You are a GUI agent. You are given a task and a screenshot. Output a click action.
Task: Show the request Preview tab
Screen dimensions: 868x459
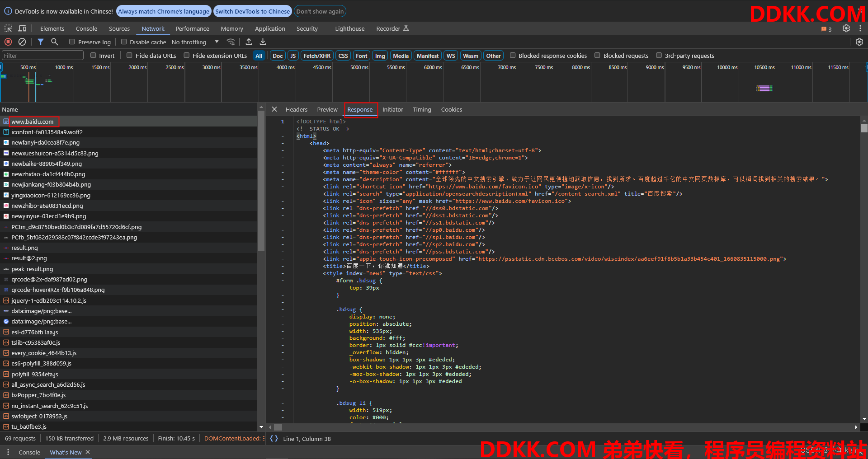pyautogui.click(x=327, y=109)
